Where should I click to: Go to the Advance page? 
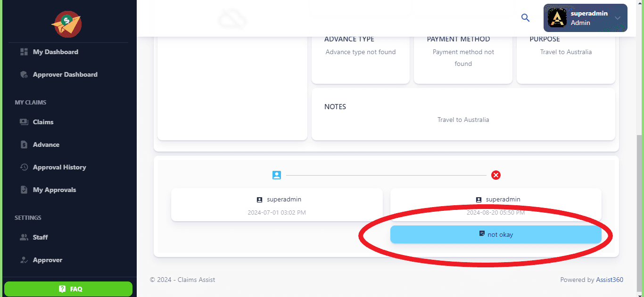coord(46,144)
